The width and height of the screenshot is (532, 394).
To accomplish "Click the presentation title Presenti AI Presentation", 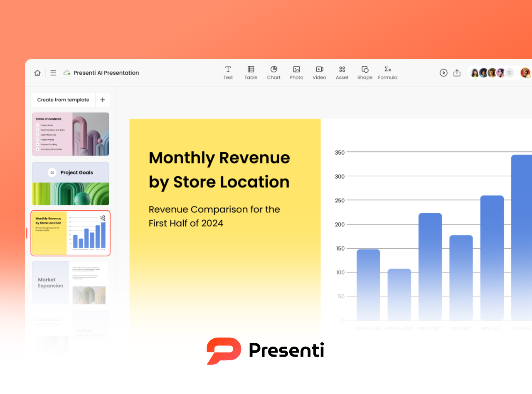I will [106, 73].
